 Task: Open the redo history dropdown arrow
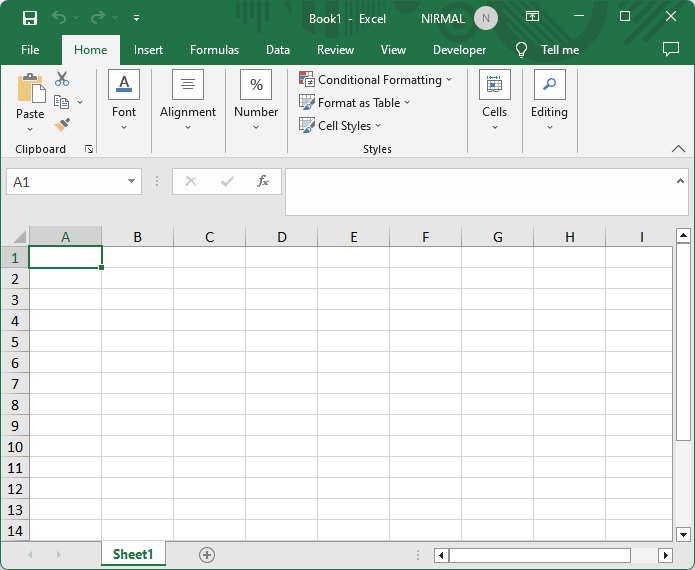tap(115, 18)
